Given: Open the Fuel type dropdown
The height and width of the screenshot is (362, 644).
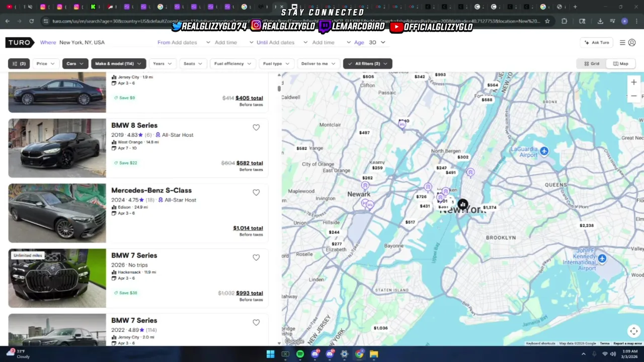Looking at the screenshot, I should pyautogui.click(x=276, y=63).
